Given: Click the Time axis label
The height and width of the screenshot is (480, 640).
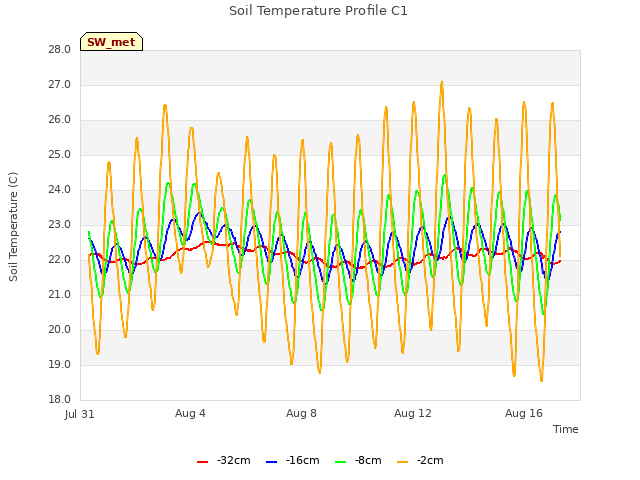Looking at the screenshot, I should coord(566,429).
